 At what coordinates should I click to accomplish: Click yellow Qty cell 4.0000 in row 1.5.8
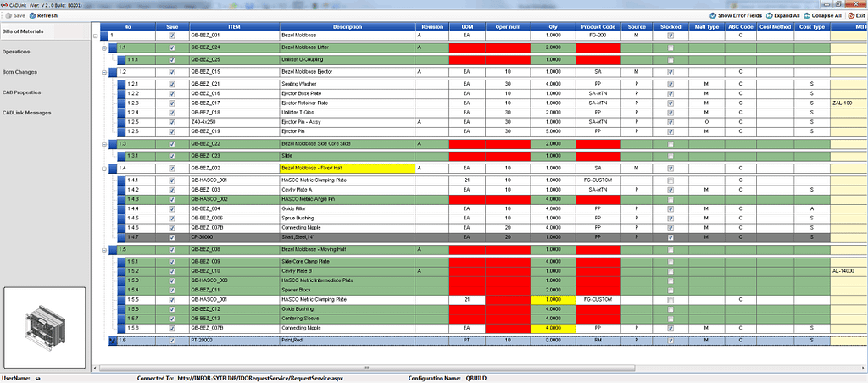pos(553,328)
